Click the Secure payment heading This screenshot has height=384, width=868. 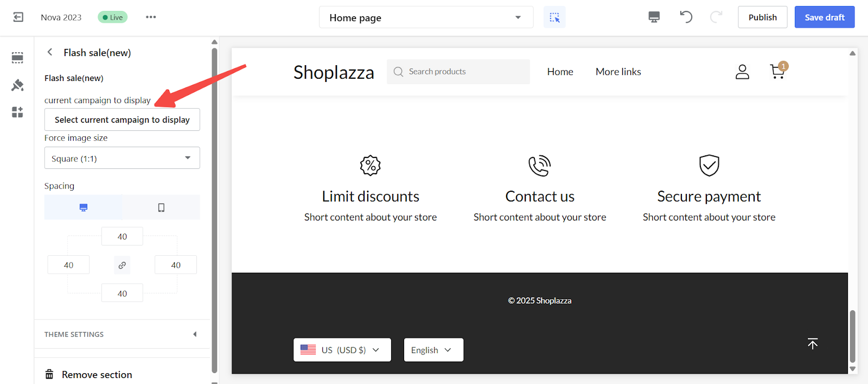(x=709, y=196)
